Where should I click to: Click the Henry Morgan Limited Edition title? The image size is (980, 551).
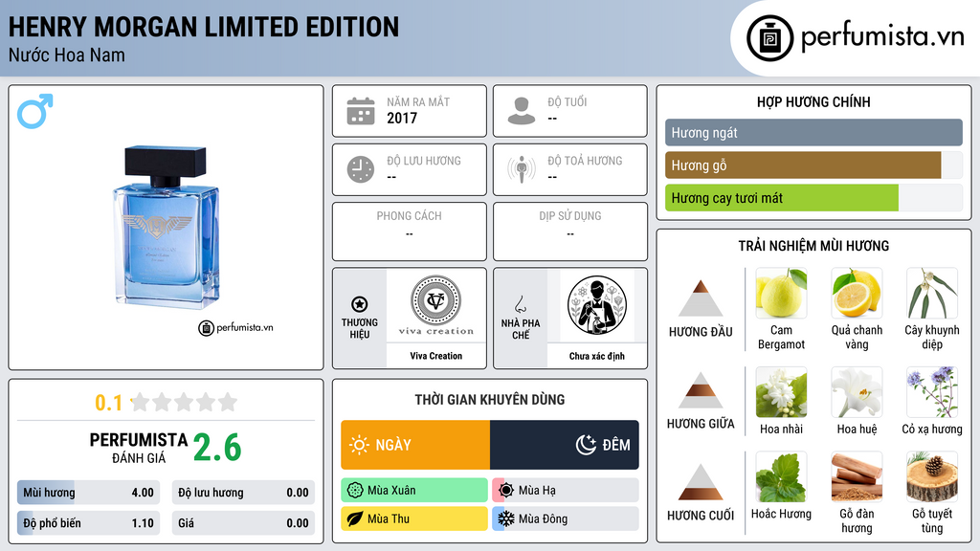point(204,27)
